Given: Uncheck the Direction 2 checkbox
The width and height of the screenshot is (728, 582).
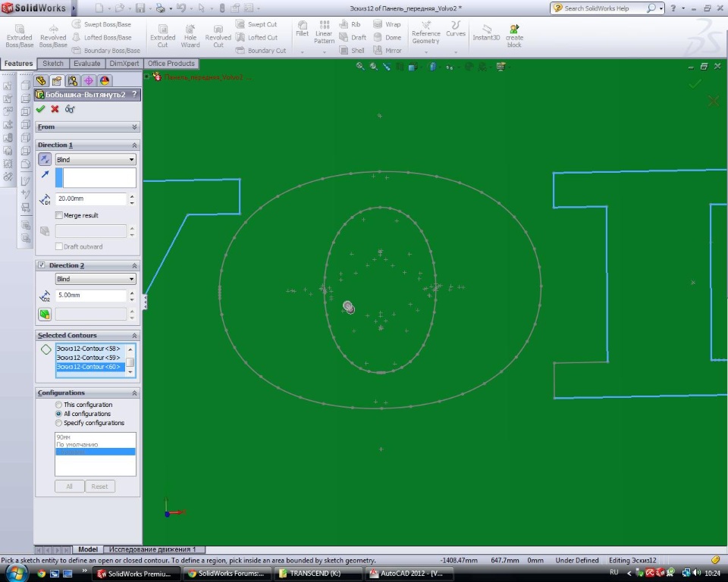Looking at the screenshot, I should pyautogui.click(x=41, y=265).
